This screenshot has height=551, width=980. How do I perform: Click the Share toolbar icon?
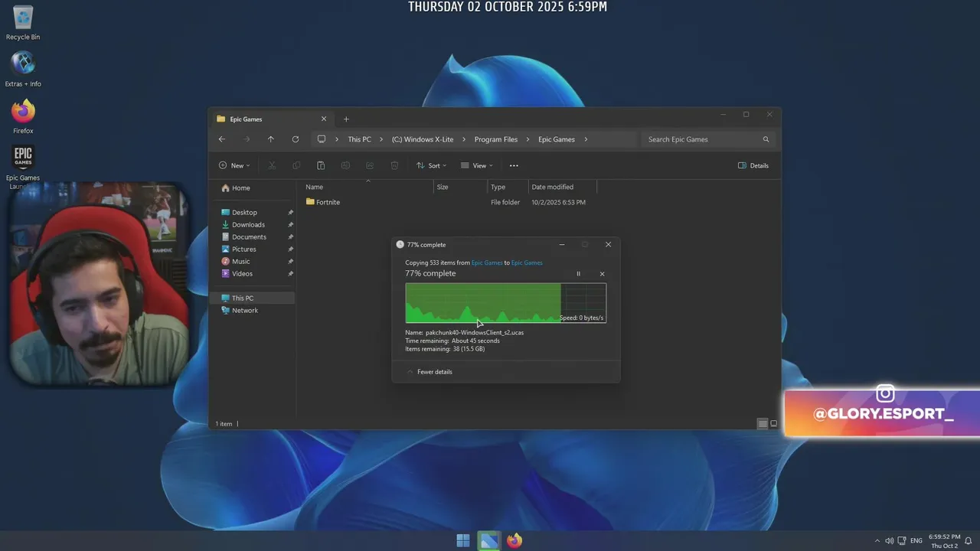(370, 165)
